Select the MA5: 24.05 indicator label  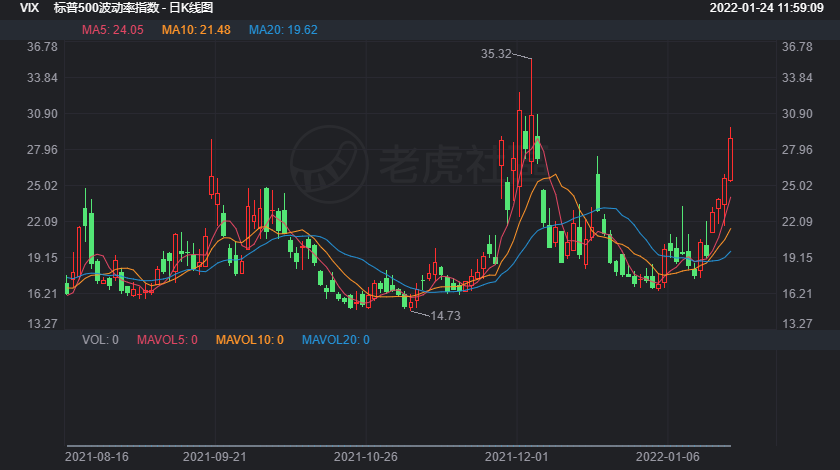pyautogui.click(x=112, y=30)
